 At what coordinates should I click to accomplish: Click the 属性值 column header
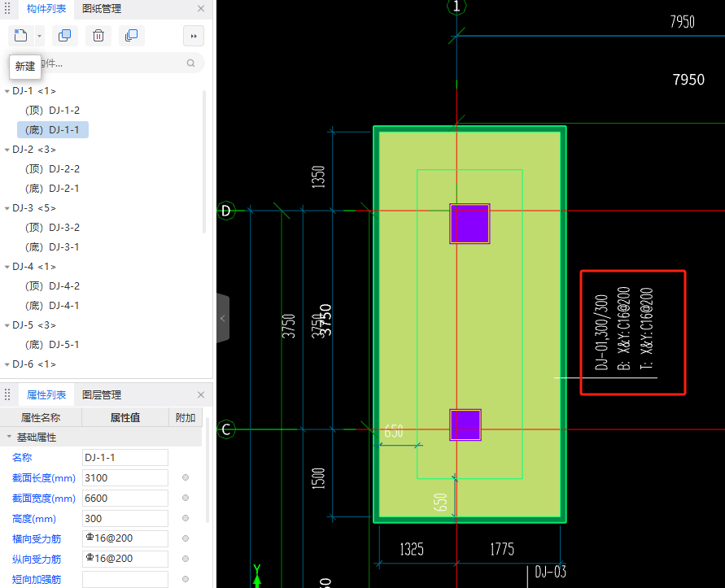125,417
